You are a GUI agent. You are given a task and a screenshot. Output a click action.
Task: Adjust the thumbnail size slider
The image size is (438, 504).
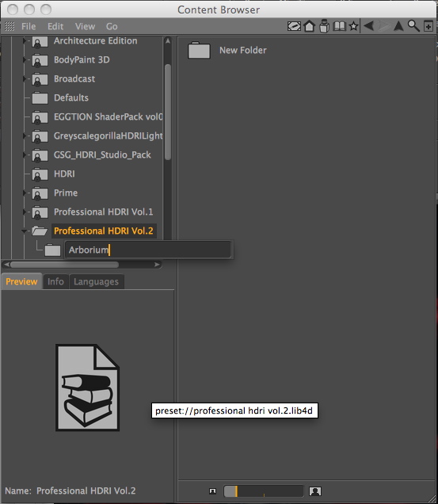coord(263,491)
